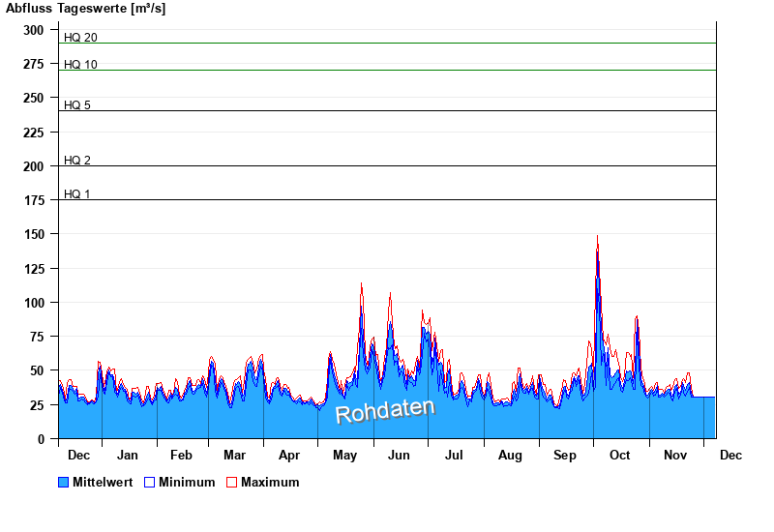Image resolution: width=774 pixels, height=532 pixels.
Task: Select the May month axis label
Action: click(345, 455)
